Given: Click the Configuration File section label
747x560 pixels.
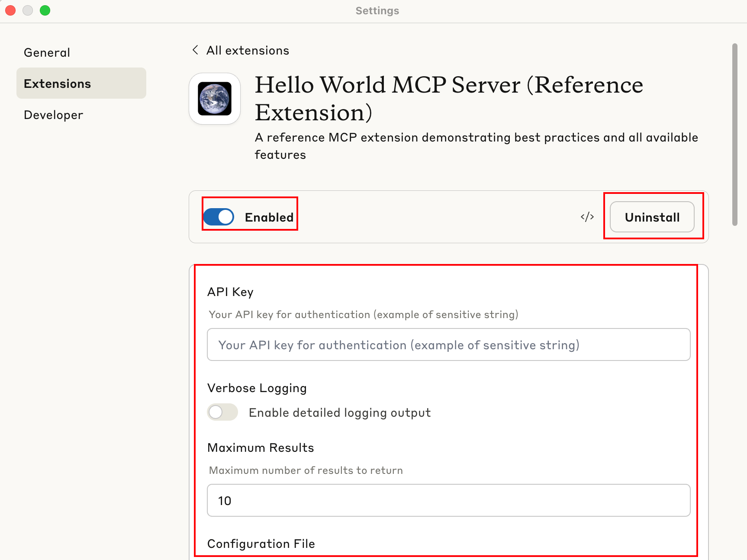Looking at the screenshot, I should pos(261,544).
